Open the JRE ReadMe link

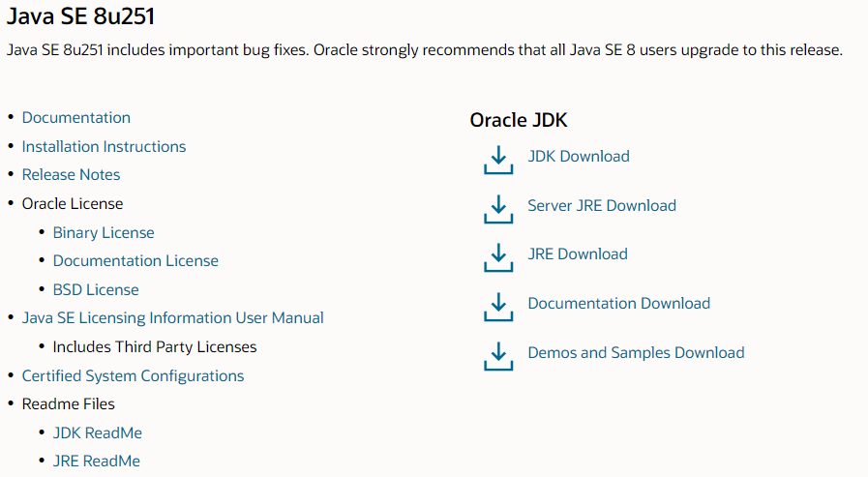[x=97, y=462]
